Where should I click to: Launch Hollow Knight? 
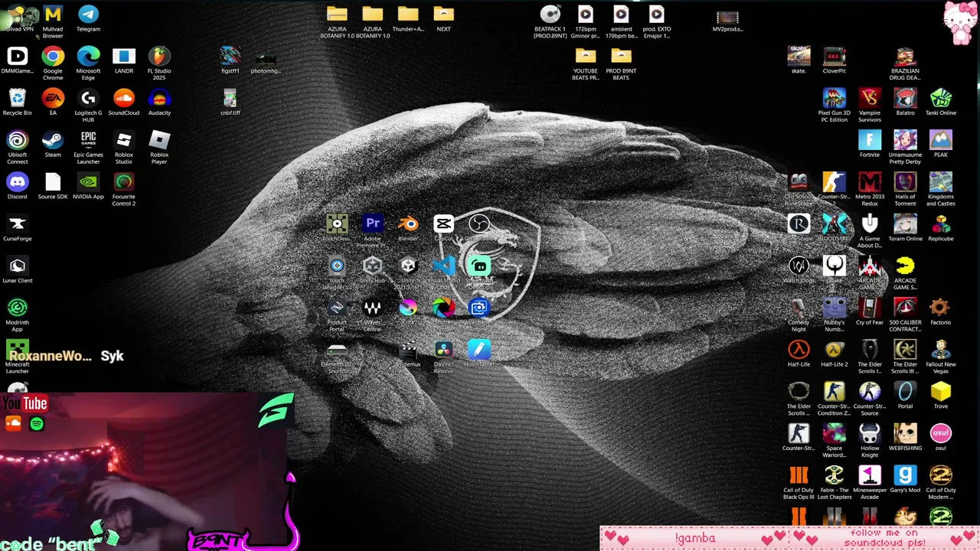870,433
